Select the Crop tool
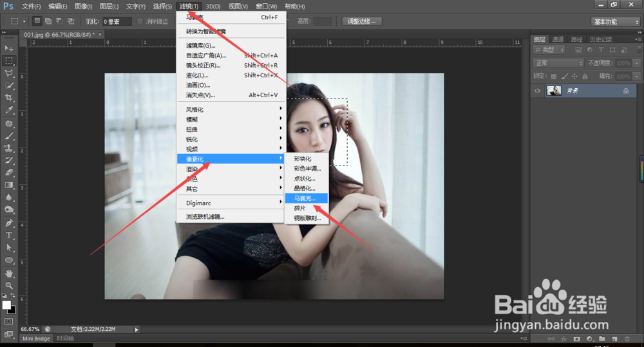Image resolution: width=644 pixels, height=347 pixels. pos(8,98)
